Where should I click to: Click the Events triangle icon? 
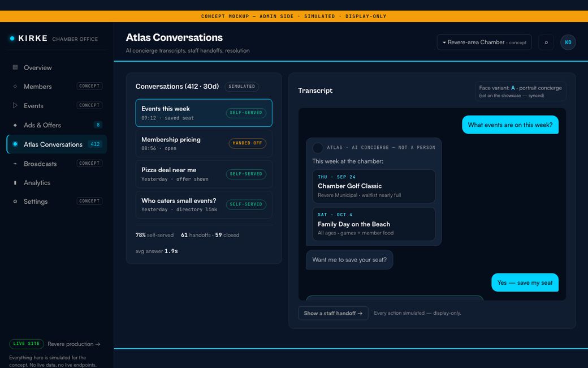point(15,105)
